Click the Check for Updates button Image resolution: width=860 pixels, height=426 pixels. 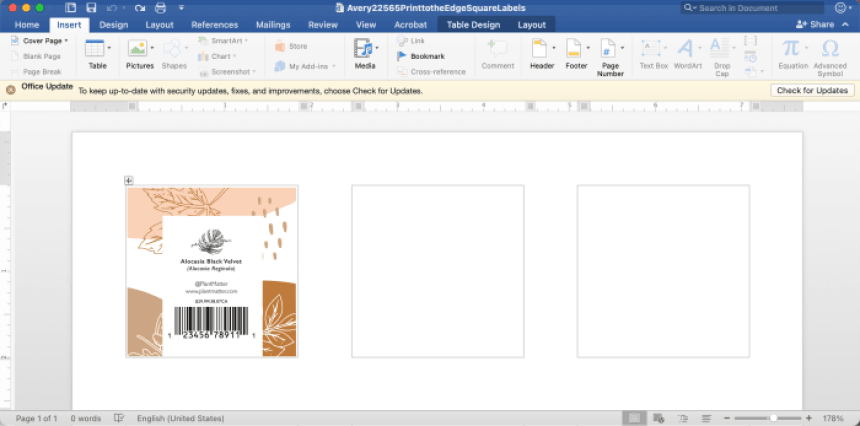[x=813, y=90]
